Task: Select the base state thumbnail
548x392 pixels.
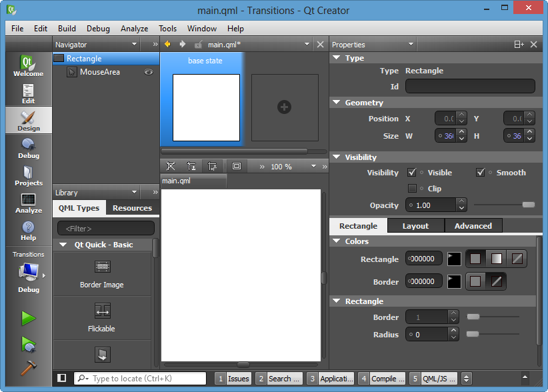Action: [x=206, y=107]
